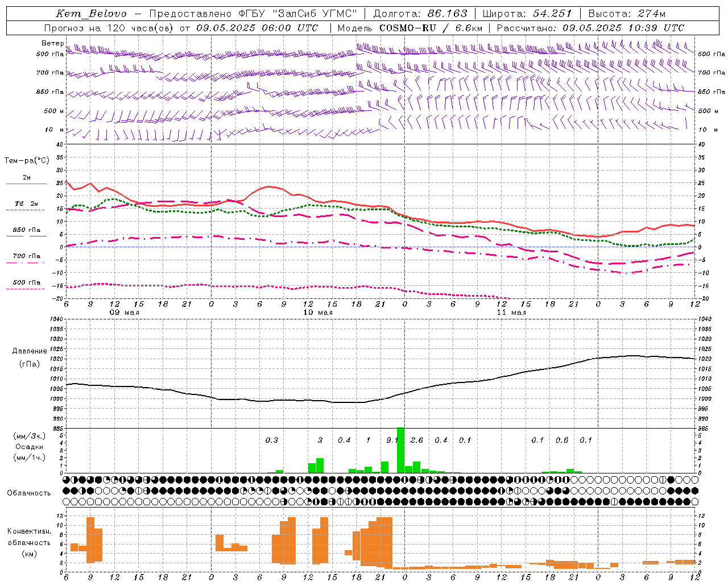This screenshot has width=728, height=582.
Task: Click the Конвективн. label
Action: coord(29,531)
